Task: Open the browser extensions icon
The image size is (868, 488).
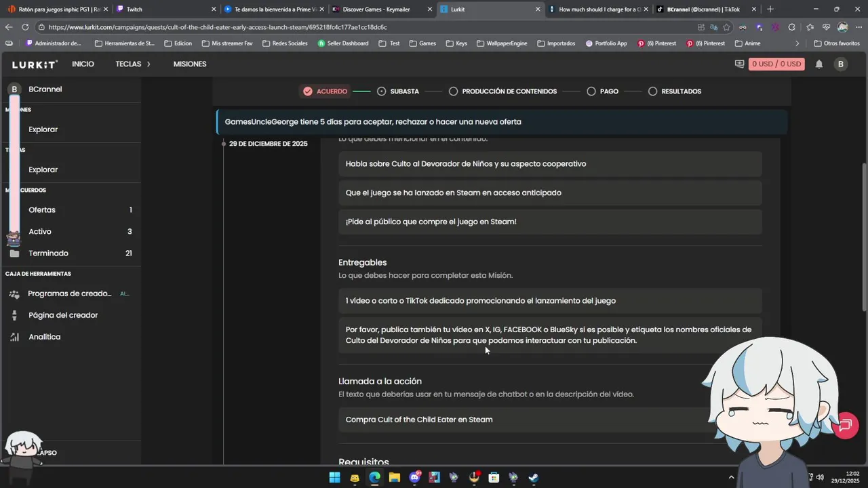Action: 791,27
